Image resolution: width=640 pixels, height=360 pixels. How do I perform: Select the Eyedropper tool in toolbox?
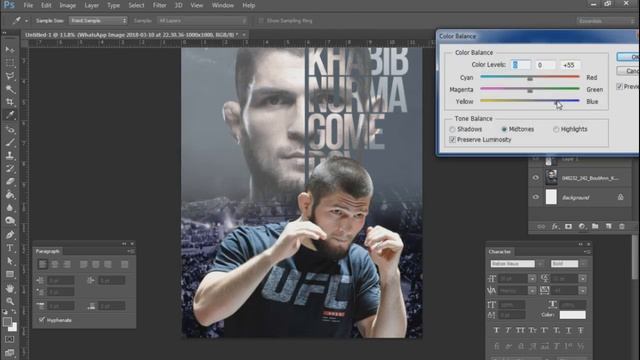(10, 115)
